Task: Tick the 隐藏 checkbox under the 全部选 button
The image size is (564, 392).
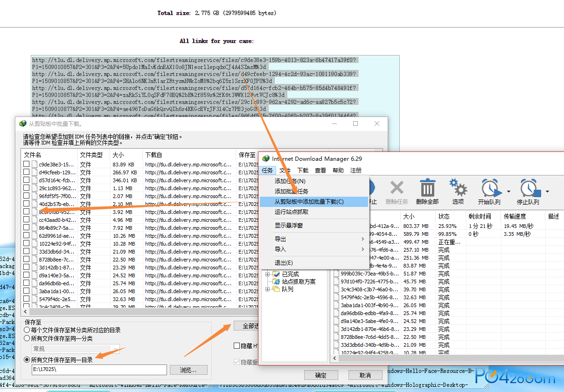Action: (237, 346)
